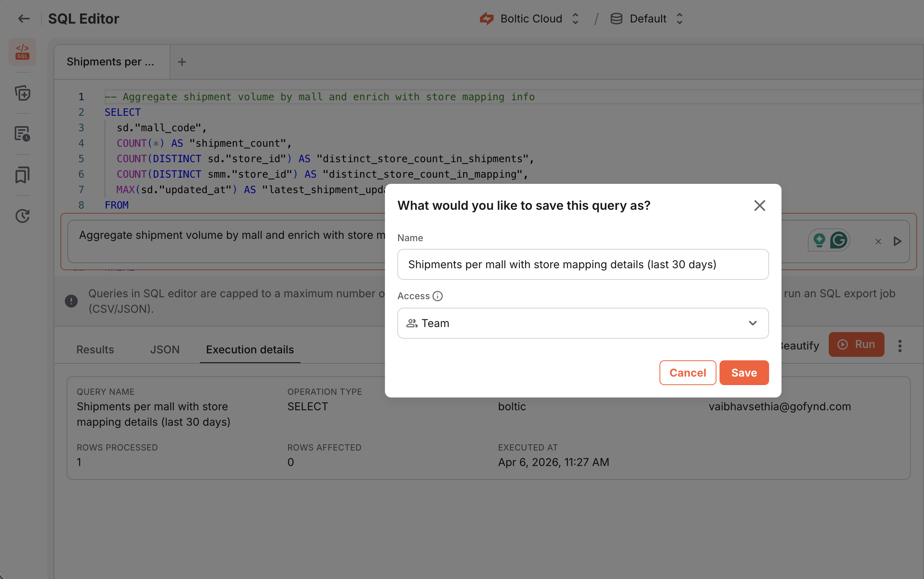Switch to the JSON tab
Image resolution: width=924 pixels, height=579 pixels.
click(x=165, y=349)
